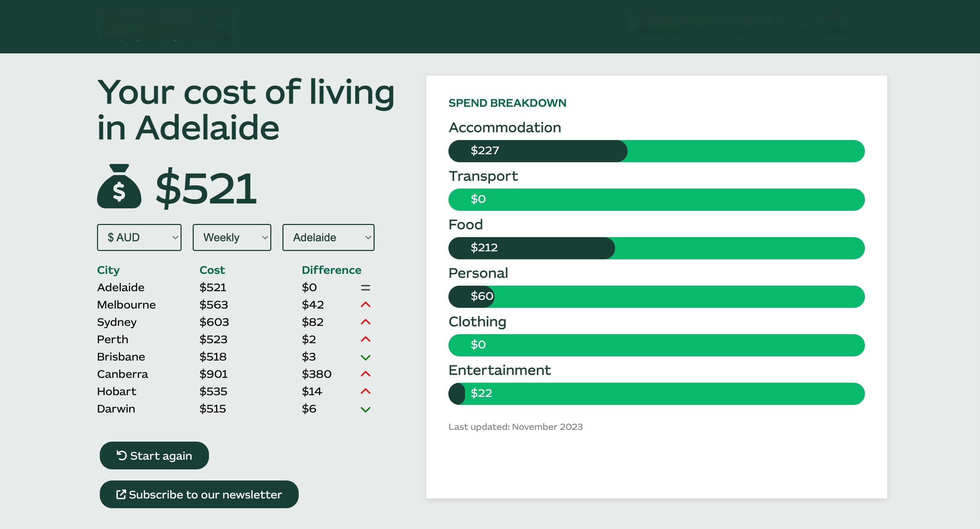
Task: Click the Start again button
Action: (x=154, y=456)
